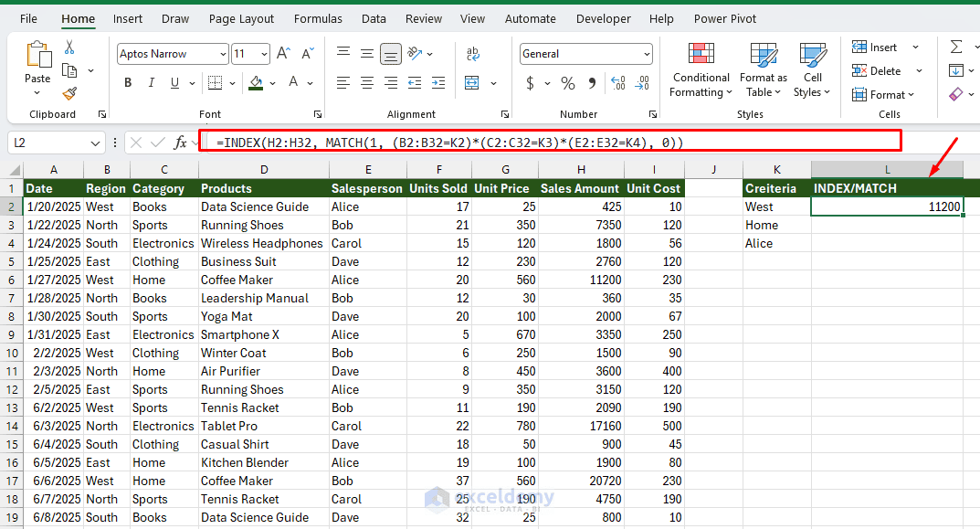Viewport: 980px width, 529px height.
Task: Click the Clear eraser icon
Action: click(955, 94)
